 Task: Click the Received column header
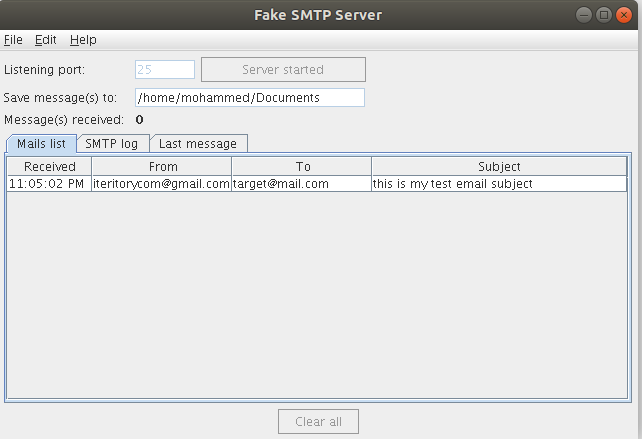pyautogui.click(x=50, y=167)
